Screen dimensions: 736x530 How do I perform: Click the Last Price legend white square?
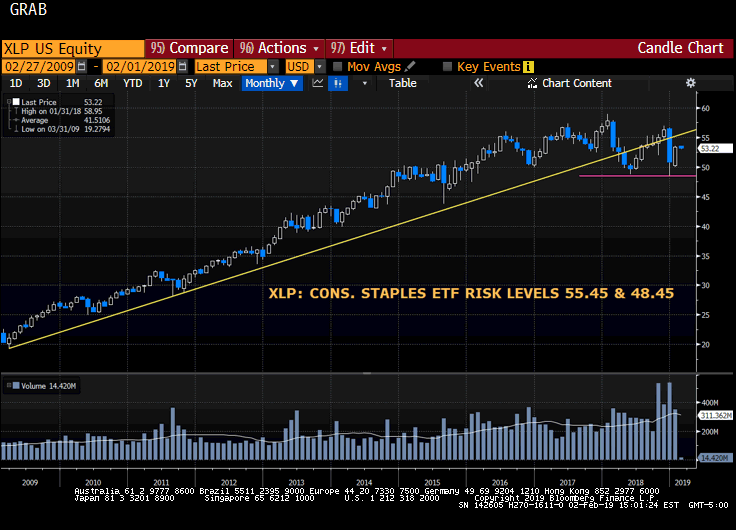tap(16, 102)
